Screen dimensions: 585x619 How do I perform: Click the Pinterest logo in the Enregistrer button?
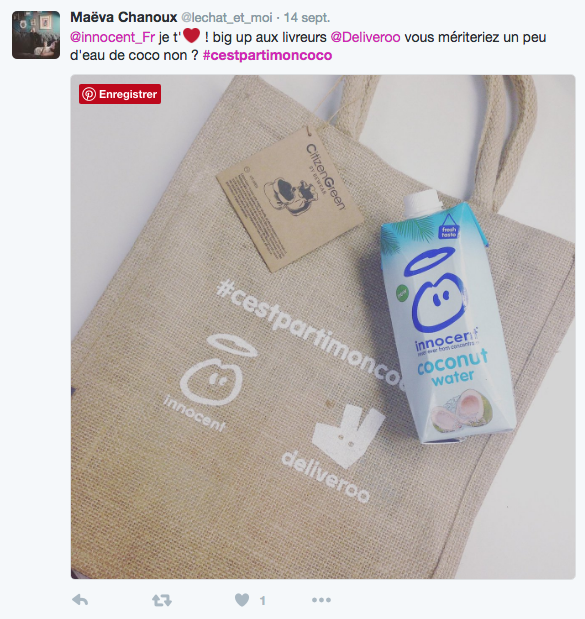pos(89,94)
